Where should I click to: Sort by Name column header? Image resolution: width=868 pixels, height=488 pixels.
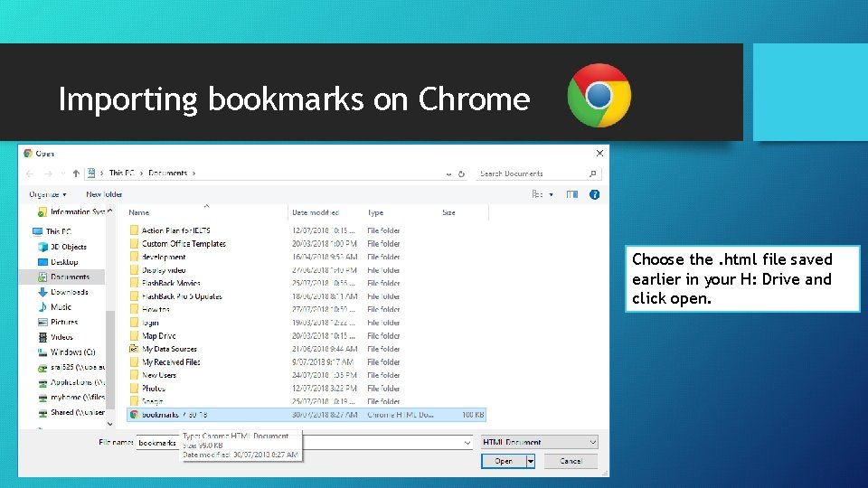pyautogui.click(x=138, y=212)
